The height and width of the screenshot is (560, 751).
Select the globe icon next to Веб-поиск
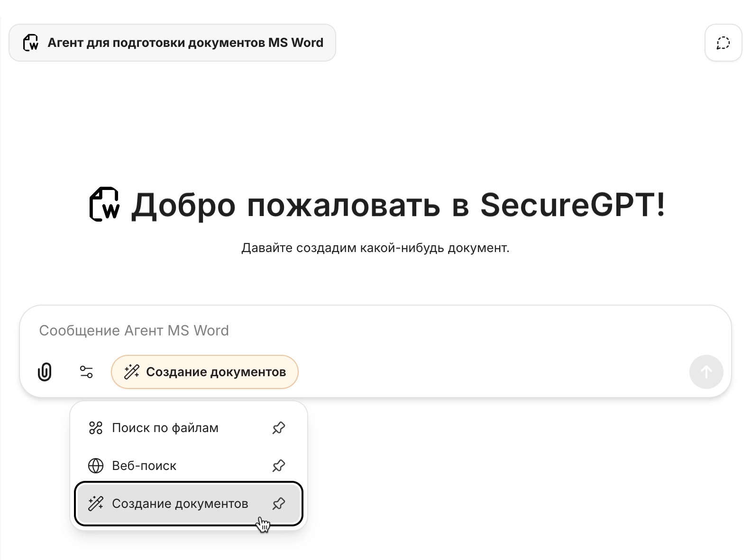(96, 466)
